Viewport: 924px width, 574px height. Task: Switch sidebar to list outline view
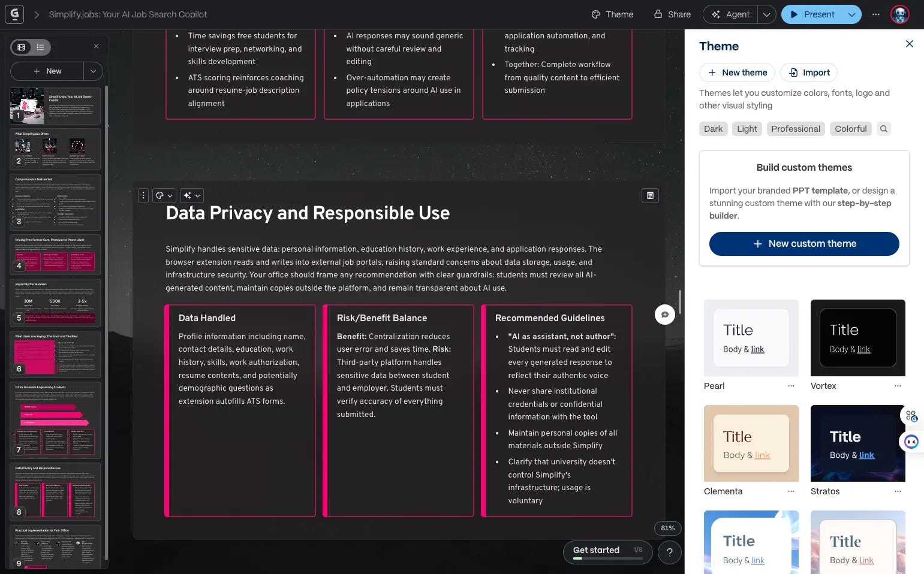(x=40, y=47)
